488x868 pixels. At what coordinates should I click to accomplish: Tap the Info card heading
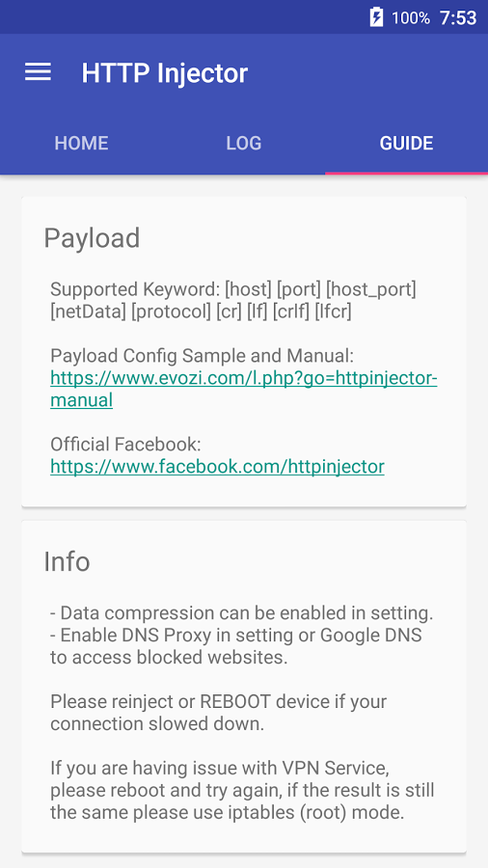[67, 561]
